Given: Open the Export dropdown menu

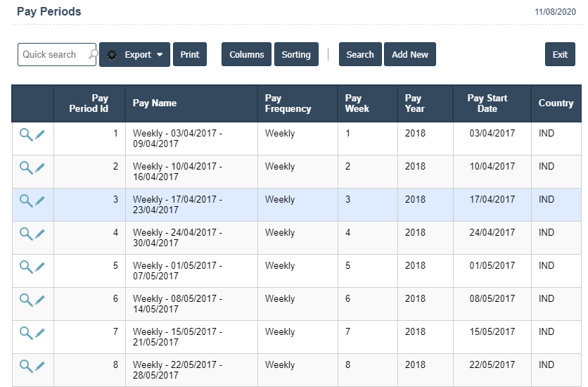Looking at the screenshot, I should click(134, 55).
